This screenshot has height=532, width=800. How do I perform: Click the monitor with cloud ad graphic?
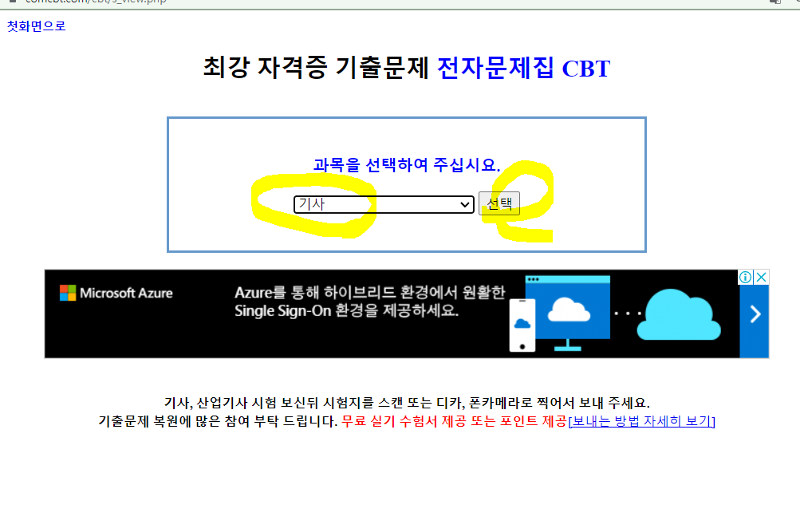[x=568, y=313]
